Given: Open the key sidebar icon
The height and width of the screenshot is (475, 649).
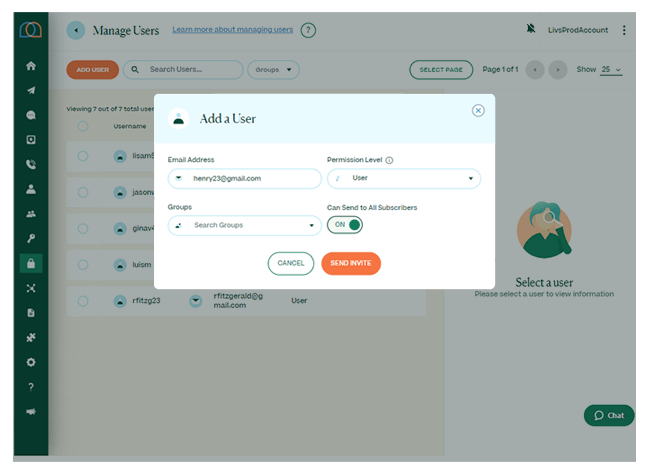Looking at the screenshot, I should click(x=31, y=239).
